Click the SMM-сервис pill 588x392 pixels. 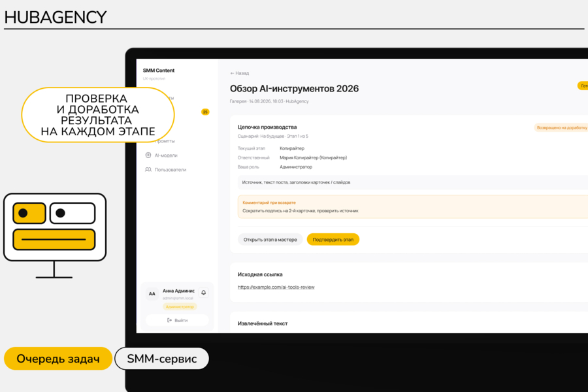click(161, 359)
